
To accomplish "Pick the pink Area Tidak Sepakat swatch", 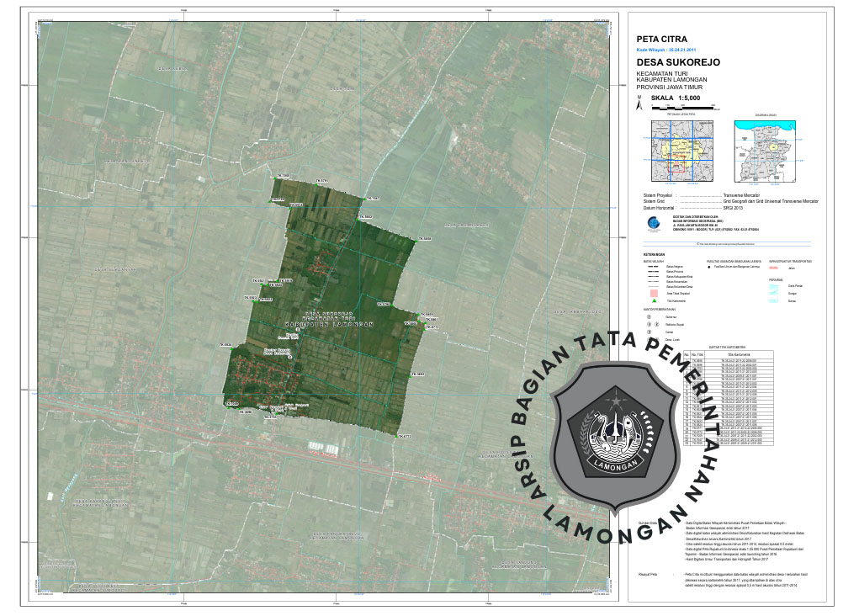I will point(653,291).
